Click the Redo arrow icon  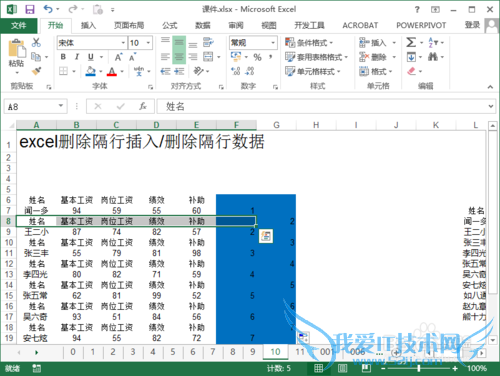tap(73, 9)
